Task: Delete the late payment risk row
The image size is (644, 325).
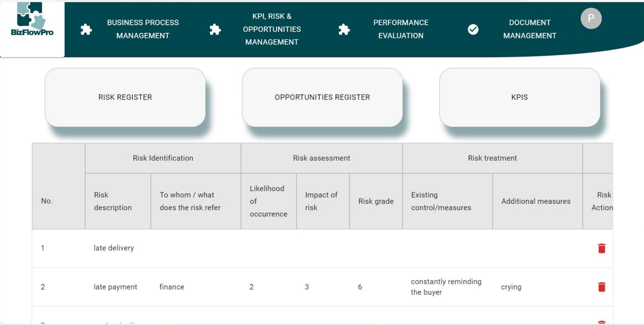Action: coord(602,287)
